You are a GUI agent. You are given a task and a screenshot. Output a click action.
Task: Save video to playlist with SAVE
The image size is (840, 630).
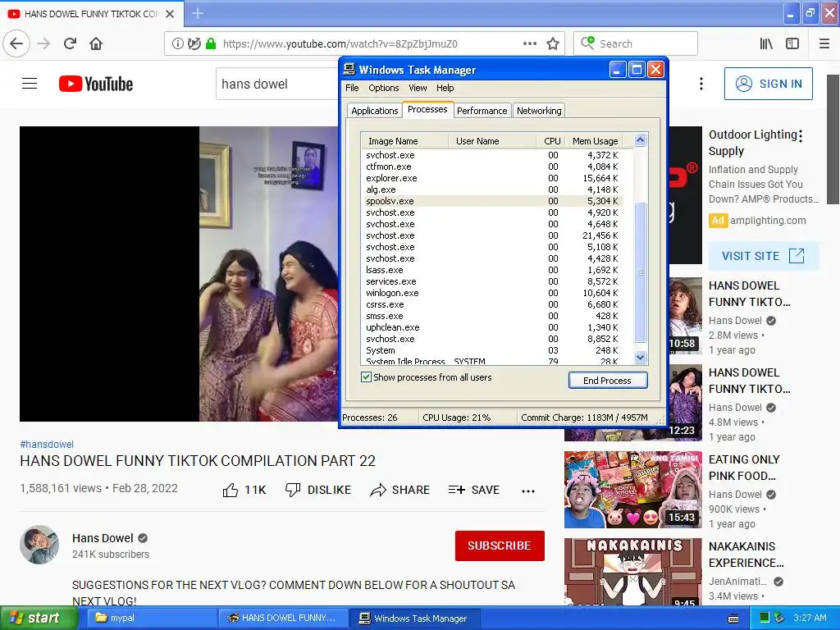[x=473, y=490]
